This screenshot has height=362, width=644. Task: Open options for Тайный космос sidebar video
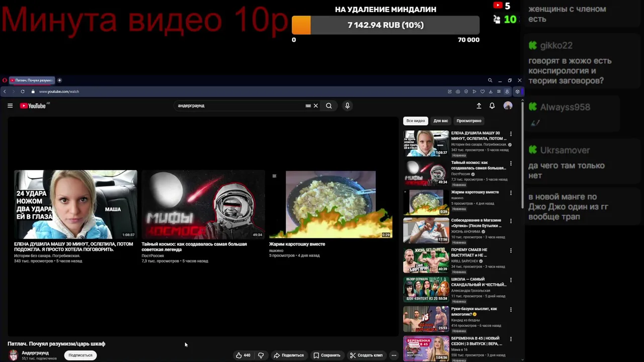[511, 163]
